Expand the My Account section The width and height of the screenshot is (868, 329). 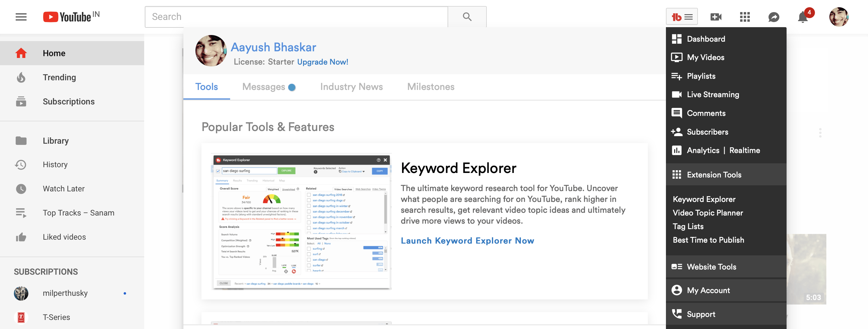point(726,290)
